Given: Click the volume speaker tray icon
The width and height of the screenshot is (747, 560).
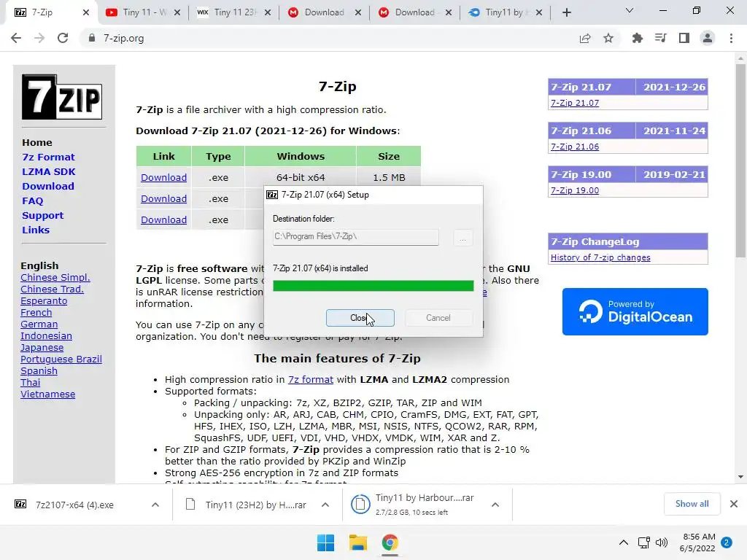Looking at the screenshot, I should [661, 542].
